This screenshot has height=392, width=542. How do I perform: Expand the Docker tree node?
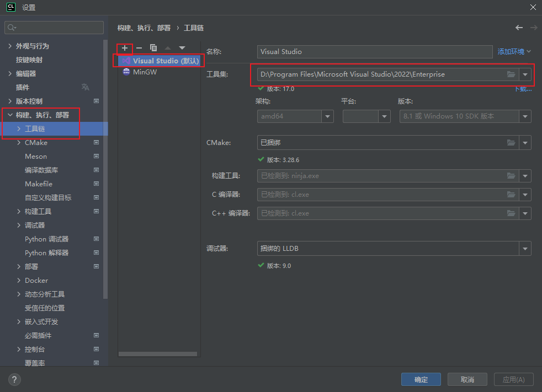(19, 281)
